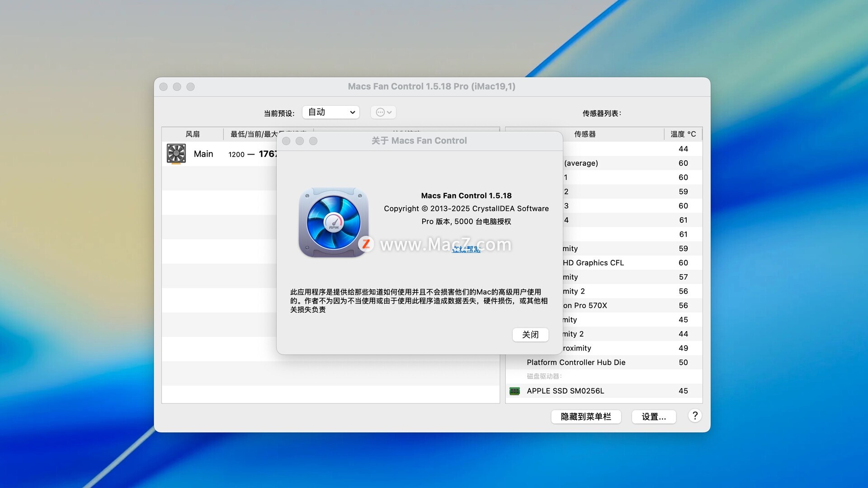The width and height of the screenshot is (868, 488).
Task: Sort by the 风扇 column header
Action: (192, 134)
